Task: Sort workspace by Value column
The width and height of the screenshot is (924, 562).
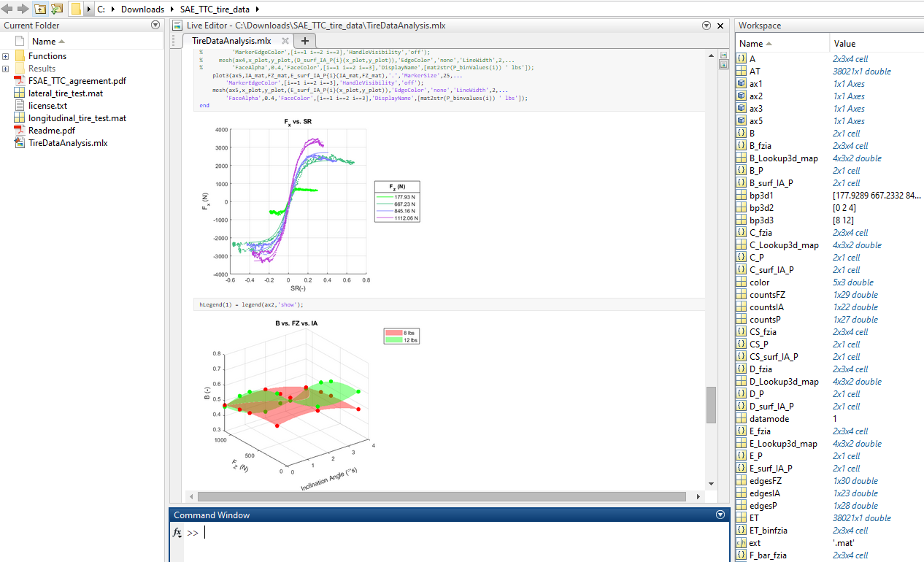Action: click(x=844, y=43)
